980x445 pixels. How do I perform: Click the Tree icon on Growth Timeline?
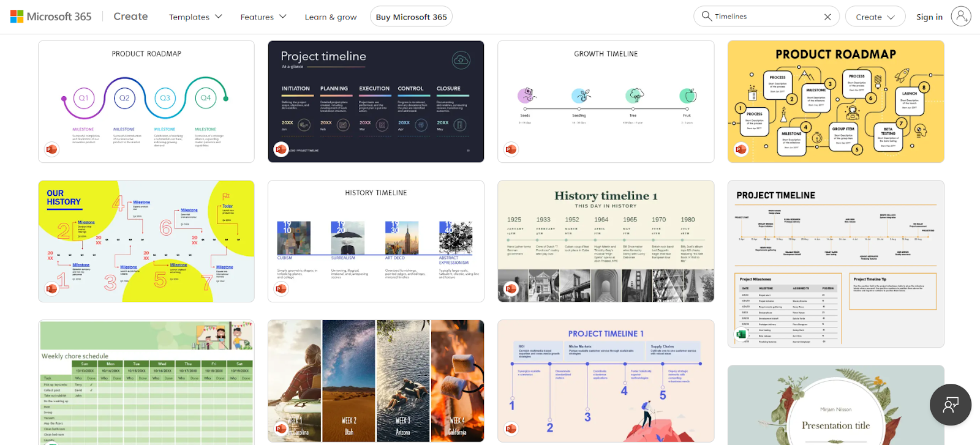coord(635,95)
